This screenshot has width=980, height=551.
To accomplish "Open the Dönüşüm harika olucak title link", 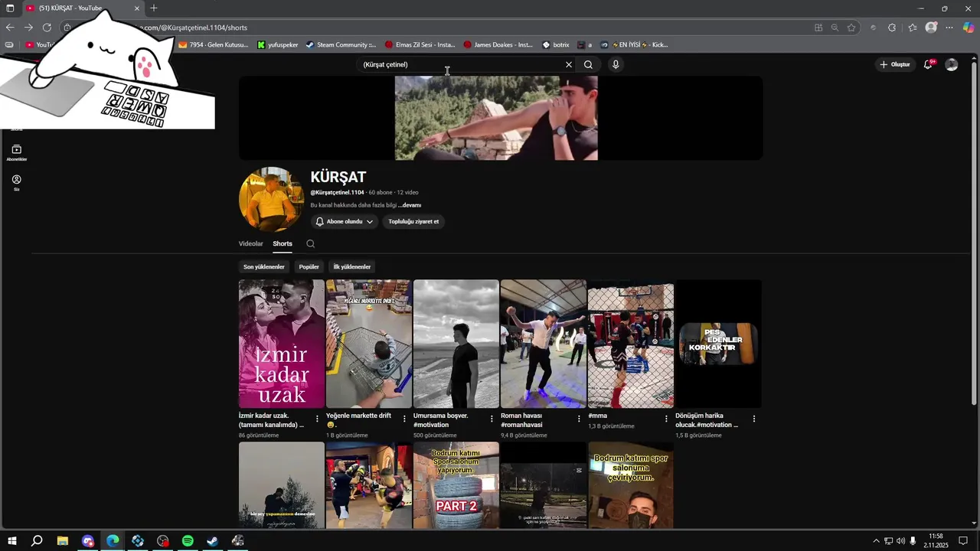I will [x=707, y=420].
